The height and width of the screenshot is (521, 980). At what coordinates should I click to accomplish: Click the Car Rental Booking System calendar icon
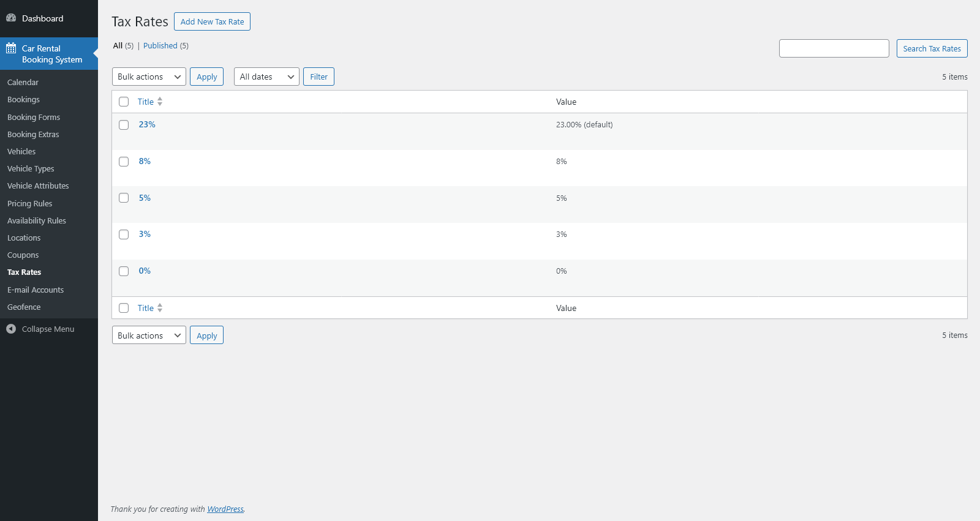11,48
